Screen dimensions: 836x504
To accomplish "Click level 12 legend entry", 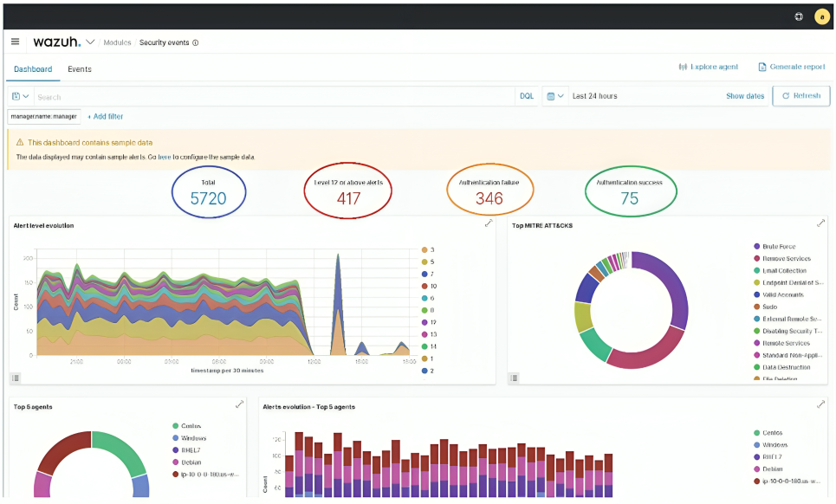I will coord(429,322).
